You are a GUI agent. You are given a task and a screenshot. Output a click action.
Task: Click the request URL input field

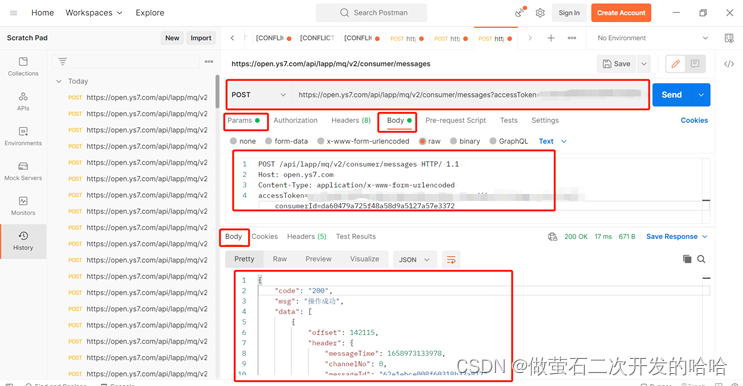pos(469,95)
